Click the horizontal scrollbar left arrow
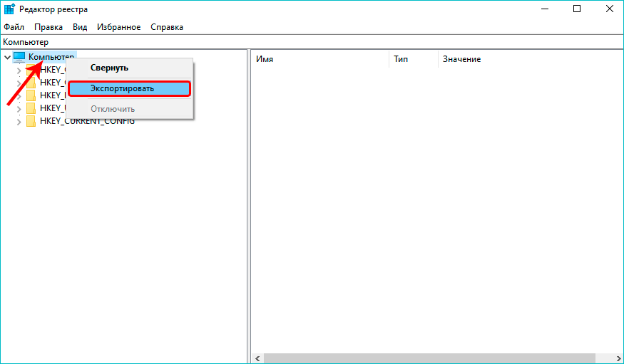 tap(257, 358)
